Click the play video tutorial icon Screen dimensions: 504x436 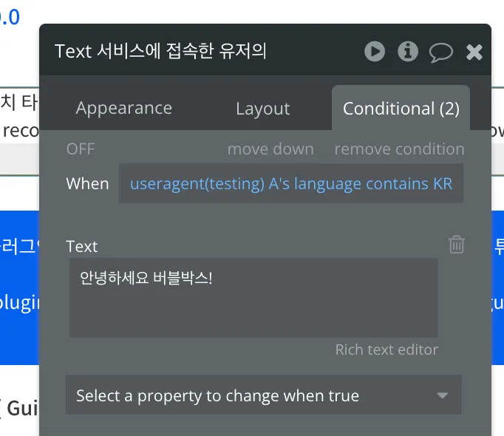pos(375,51)
